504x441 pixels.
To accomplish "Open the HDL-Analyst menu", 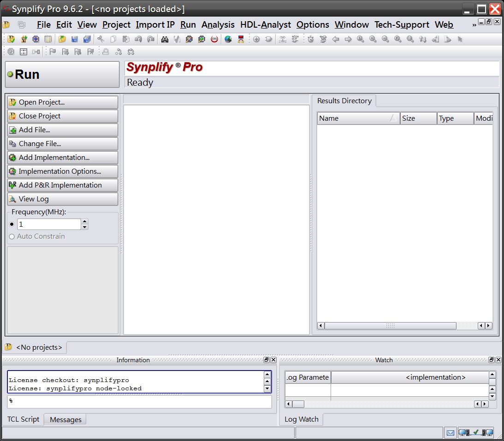I will [266, 25].
